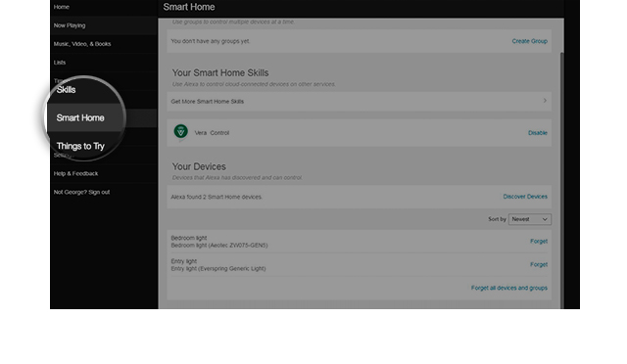Click Not George? Sign out
The width and height of the screenshot is (627, 364).
(81, 192)
